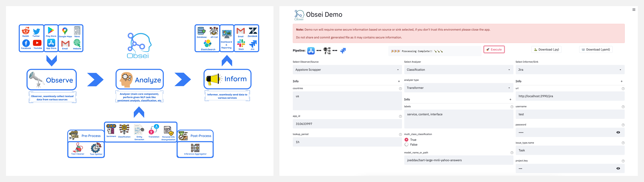Screen dimensions: 644x182
Task: Open help icon for issue_type.name field
Action: click(623, 143)
